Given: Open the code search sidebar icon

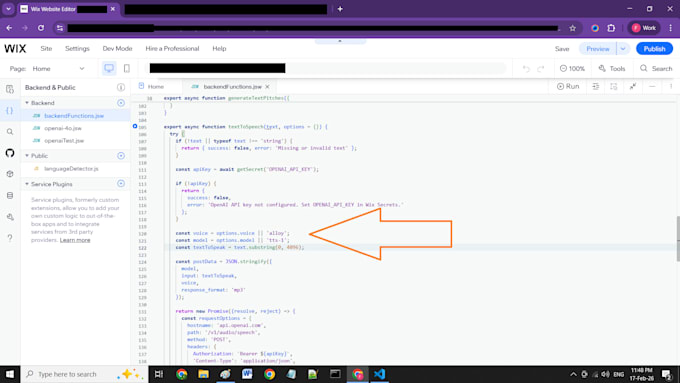Looking at the screenshot, I should point(10,131).
